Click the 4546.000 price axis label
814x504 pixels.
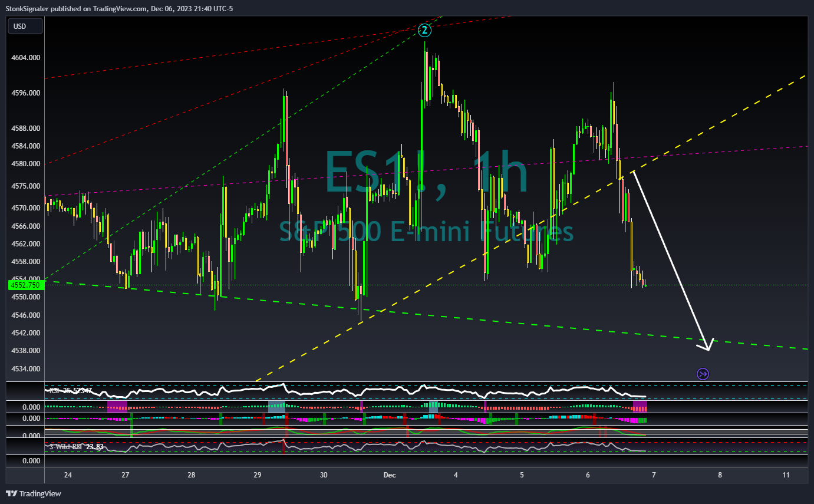pyautogui.click(x=26, y=315)
